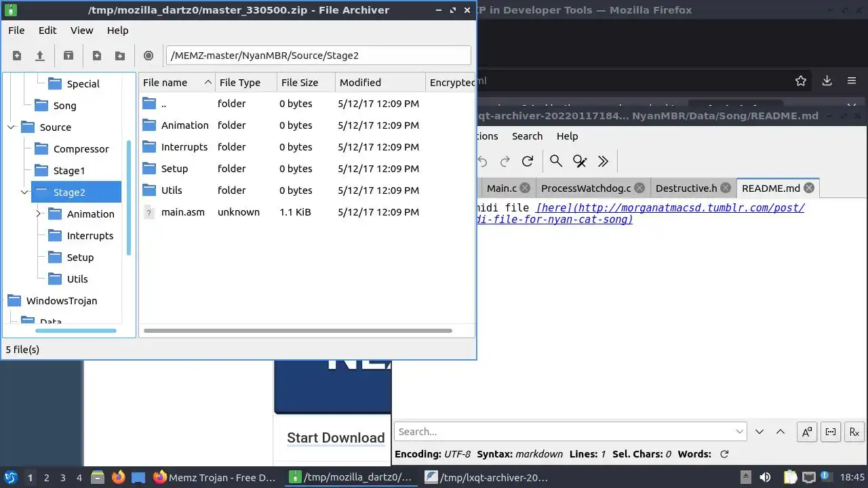Select the Interrupts folder row in file list
The width and height of the screenshot is (868, 488).
pyautogui.click(x=307, y=147)
